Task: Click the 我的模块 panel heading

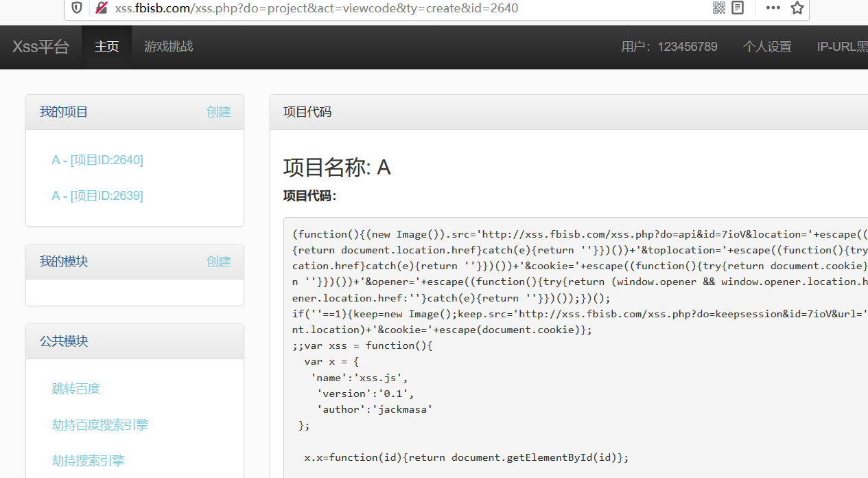Action: pyautogui.click(x=64, y=262)
